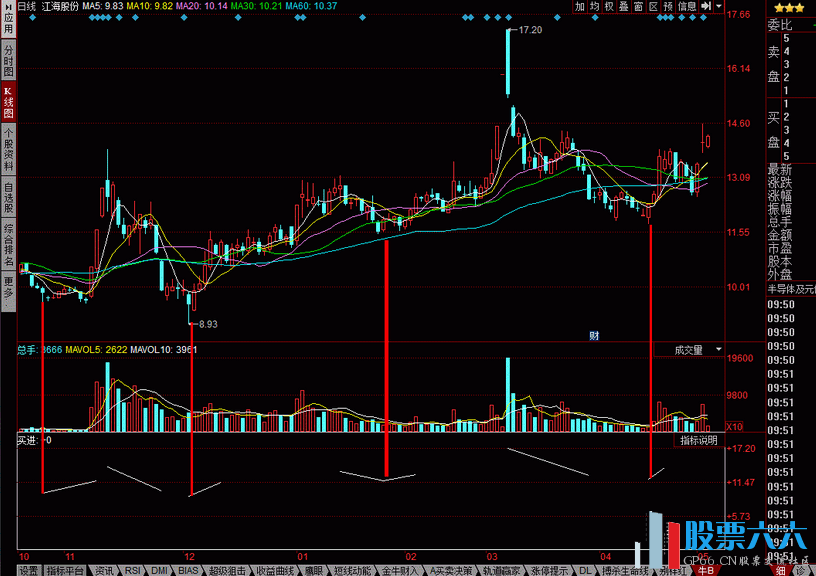The height and width of the screenshot is (576, 816).
Task: Toggle the 预 forecast toolbar button
Action: [x=668, y=6]
